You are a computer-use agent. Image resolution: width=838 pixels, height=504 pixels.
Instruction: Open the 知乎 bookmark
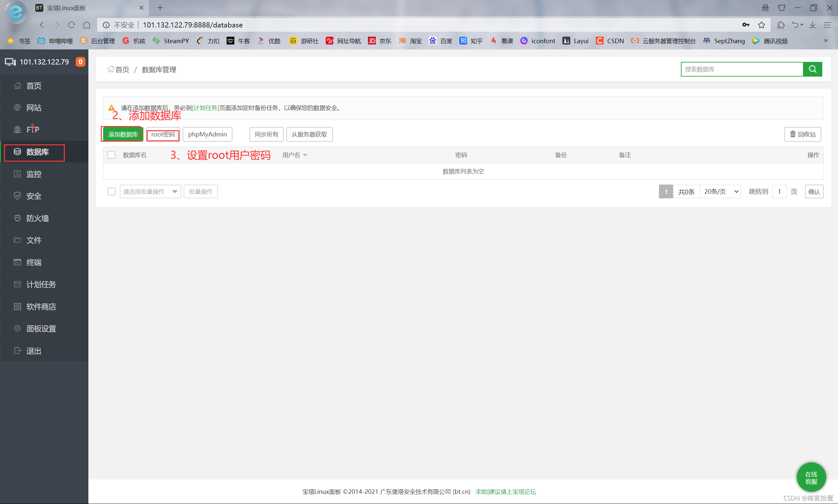pos(471,41)
